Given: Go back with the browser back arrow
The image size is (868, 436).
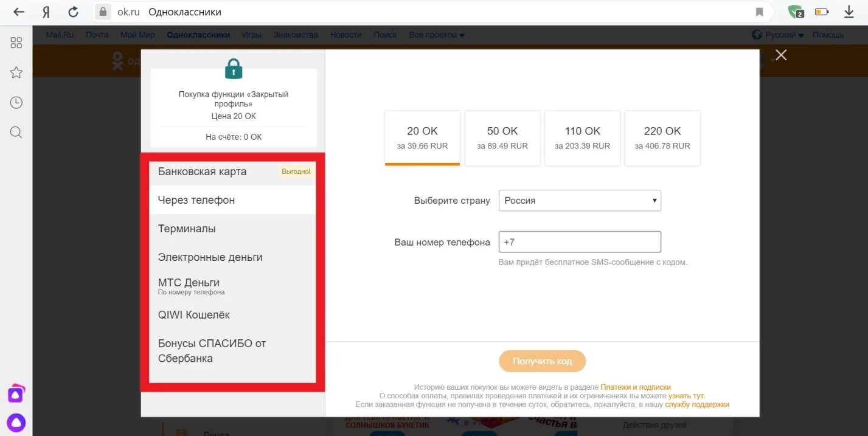Looking at the screenshot, I should tap(19, 12).
